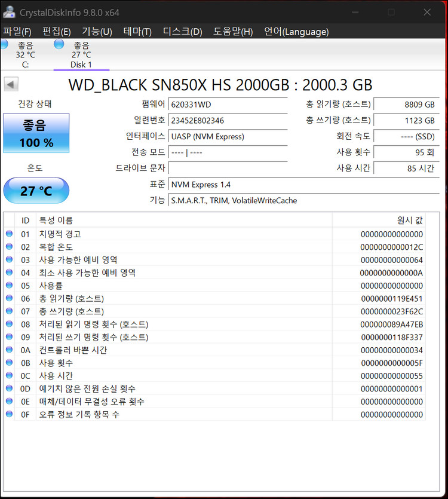448x499 pixels.
Task: Click the status dot for row 0F 오류 정보 기록
Action: pos(9,414)
